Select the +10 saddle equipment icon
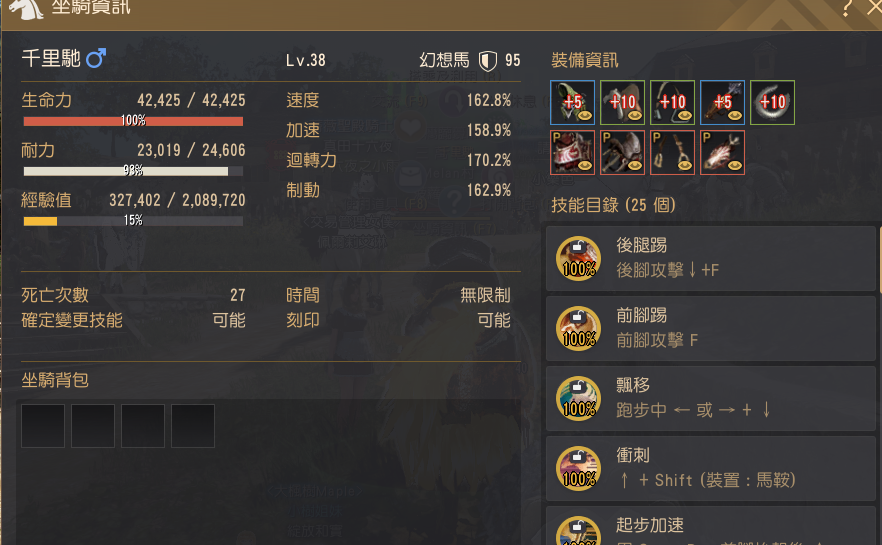The width and height of the screenshot is (882, 545). click(622, 102)
